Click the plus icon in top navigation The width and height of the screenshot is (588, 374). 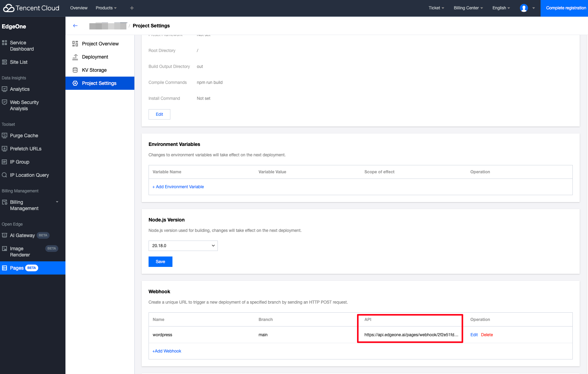click(132, 8)
